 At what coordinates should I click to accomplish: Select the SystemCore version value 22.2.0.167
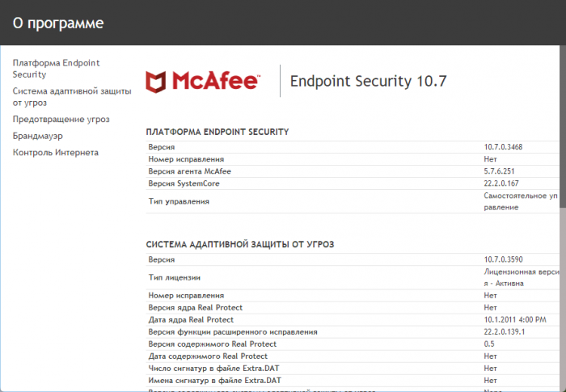(504, 183)
